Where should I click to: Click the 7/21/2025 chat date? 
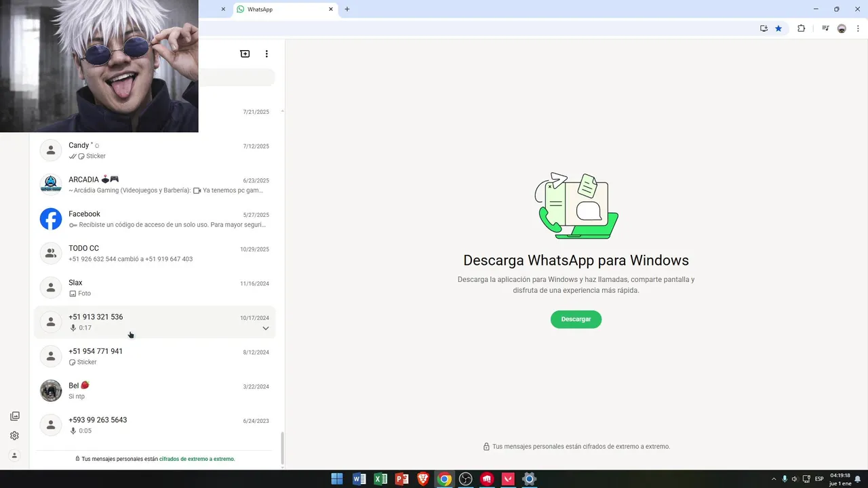256,112
